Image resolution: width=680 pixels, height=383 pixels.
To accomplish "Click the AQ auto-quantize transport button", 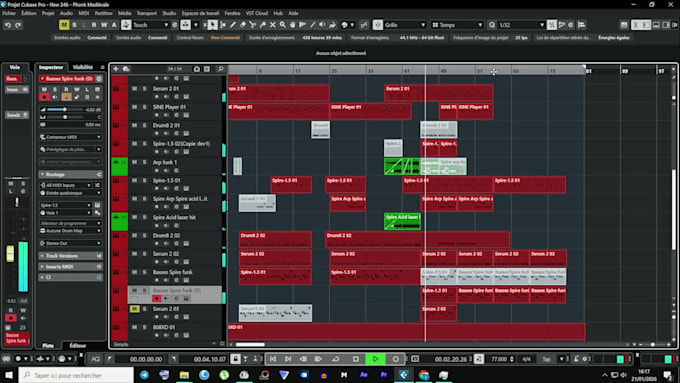I will coord(95,359).
